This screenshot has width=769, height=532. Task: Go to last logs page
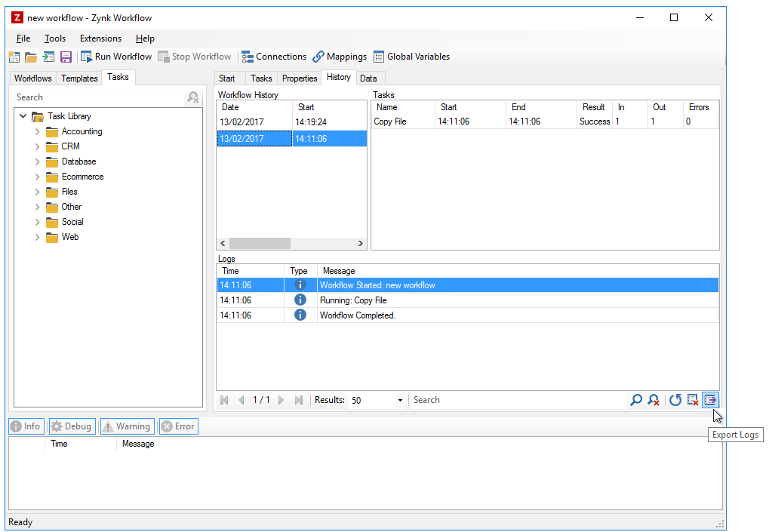point(298,400)
